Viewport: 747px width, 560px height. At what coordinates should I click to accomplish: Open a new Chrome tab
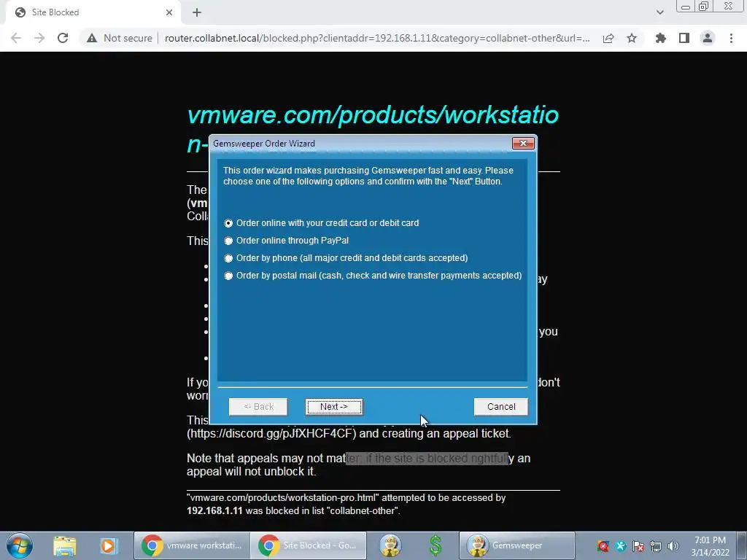(197, 13)
